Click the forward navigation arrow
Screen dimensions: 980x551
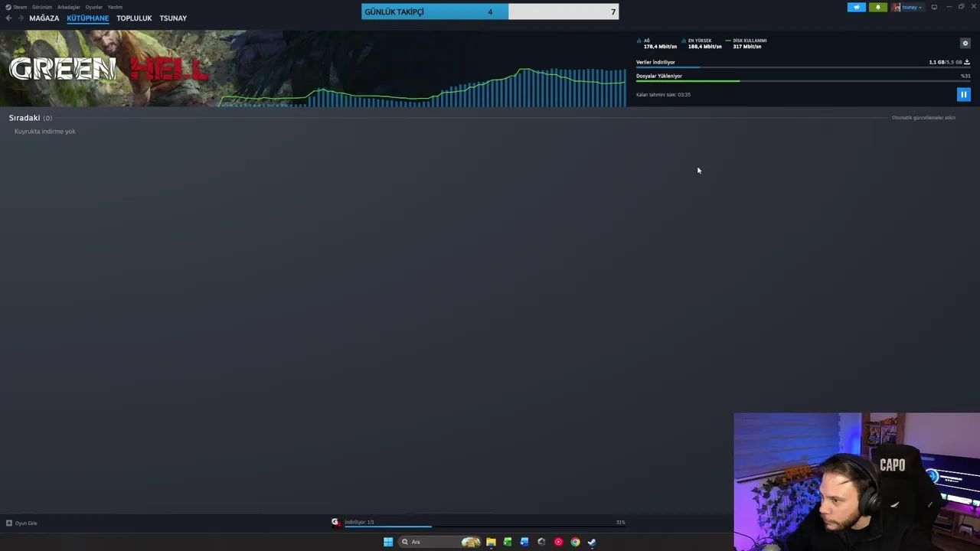[x=21, y=18]
